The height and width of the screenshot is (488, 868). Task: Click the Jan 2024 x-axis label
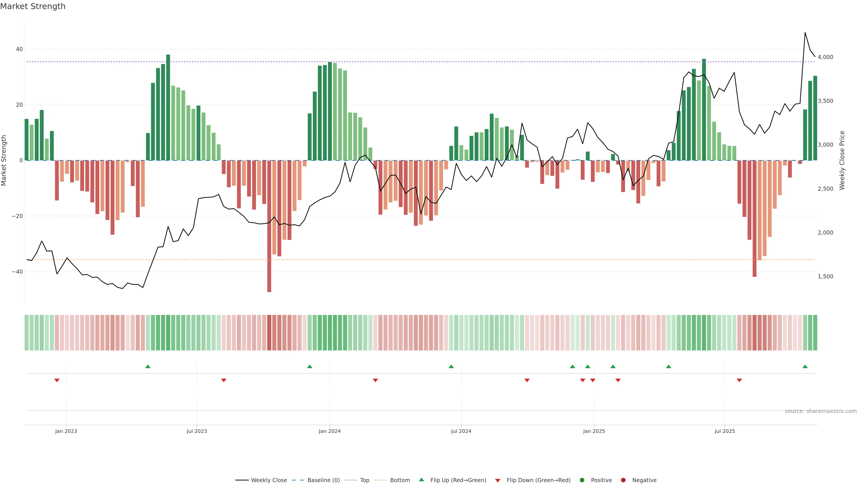tap(330, 431)
